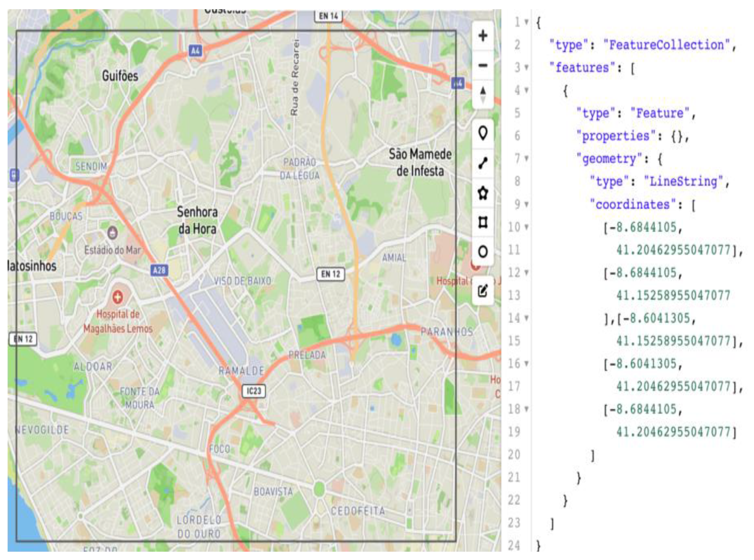The height and width of the screenshot is (560, 754).
Task: Click the Estádio do Mar map marker
Action: pyautogui.click(x=113, y=233)
